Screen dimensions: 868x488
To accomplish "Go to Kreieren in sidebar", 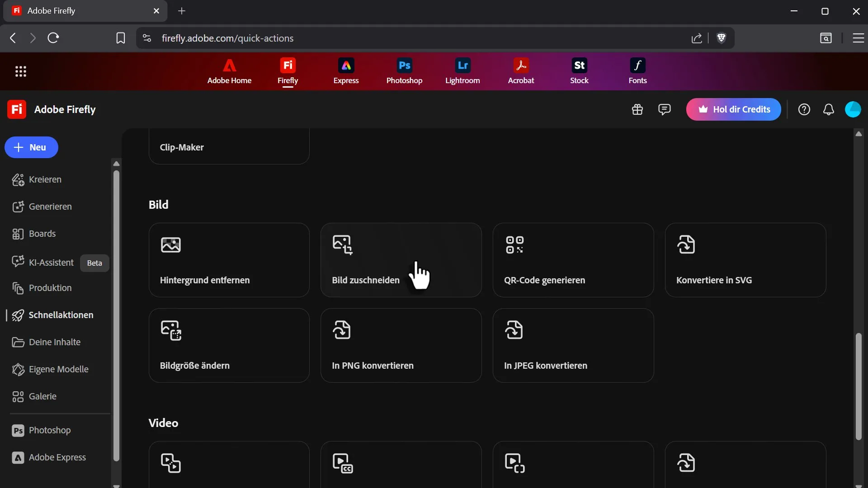I will click(37, 179).
